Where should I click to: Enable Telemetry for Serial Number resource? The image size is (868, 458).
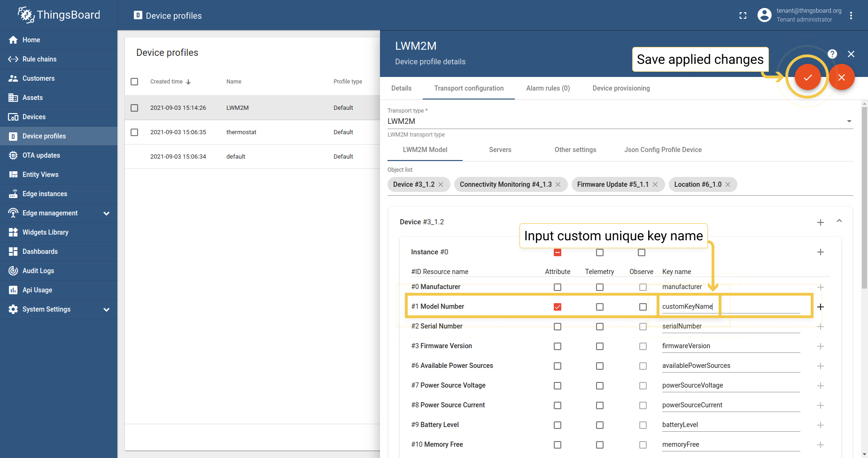pos(600,327)
